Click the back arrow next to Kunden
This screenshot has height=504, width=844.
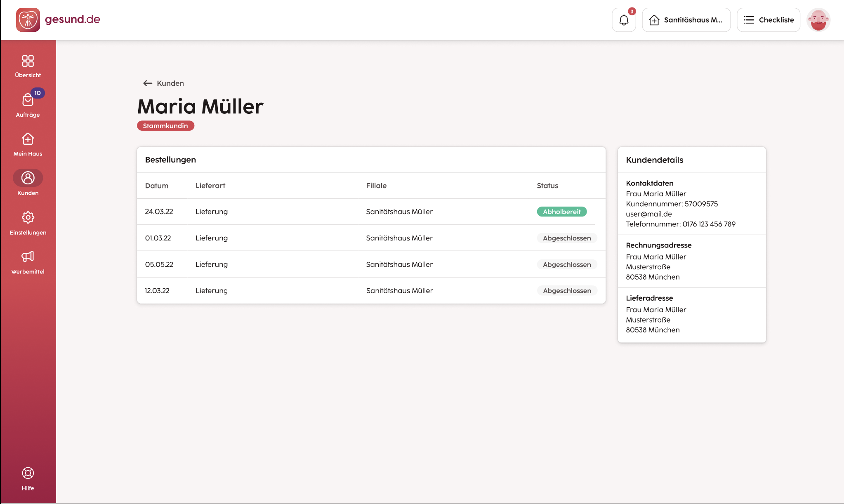(x=148, y=83)
